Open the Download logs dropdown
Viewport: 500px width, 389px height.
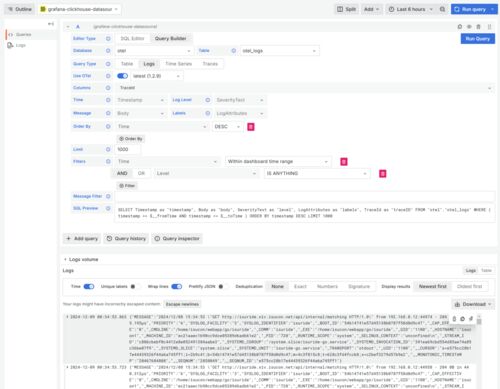coord(473,304)
